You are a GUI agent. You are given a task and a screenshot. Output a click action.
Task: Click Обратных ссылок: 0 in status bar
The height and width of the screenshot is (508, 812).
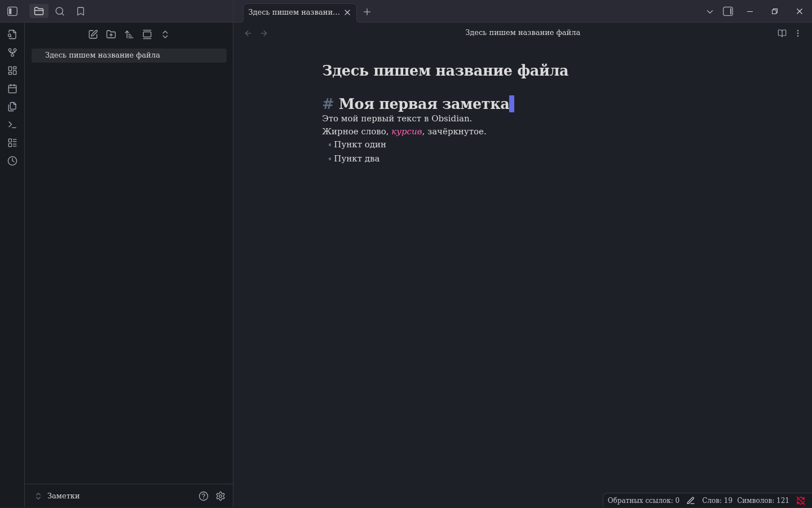click(643, 501)
